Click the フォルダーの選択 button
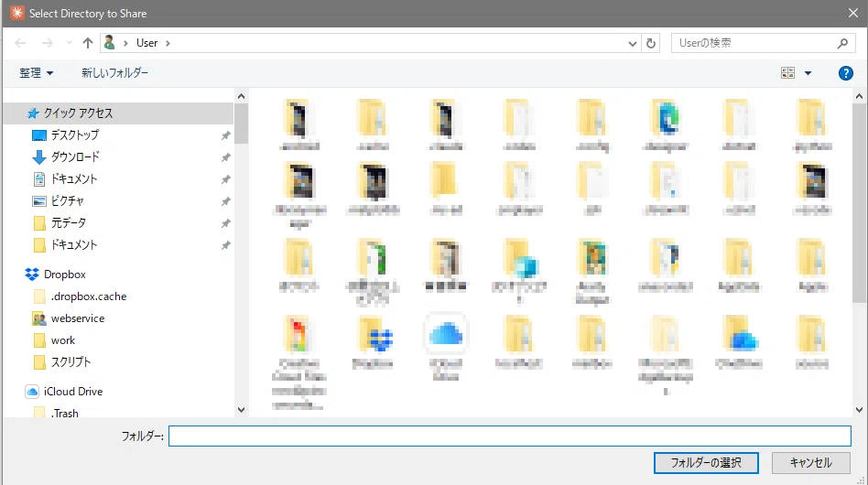Image resolution: width=868 pixels, height=485 pixels. (x=706, y=463)
